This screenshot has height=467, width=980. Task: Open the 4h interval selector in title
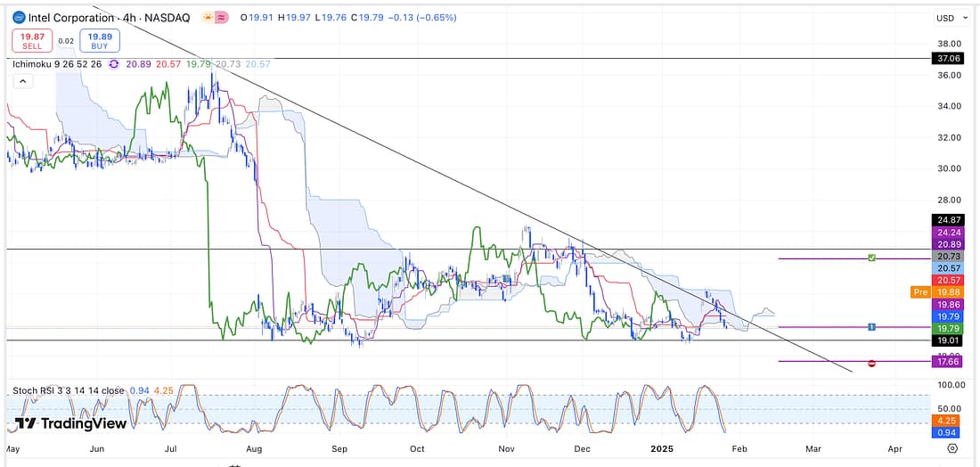click(x=135, y=17)
